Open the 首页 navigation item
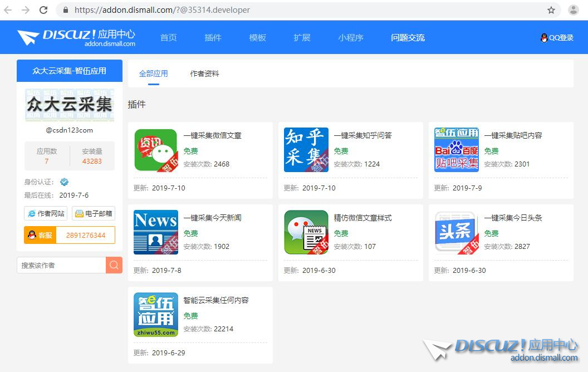This screenshot has height=372, width=588. click(168, 37)
